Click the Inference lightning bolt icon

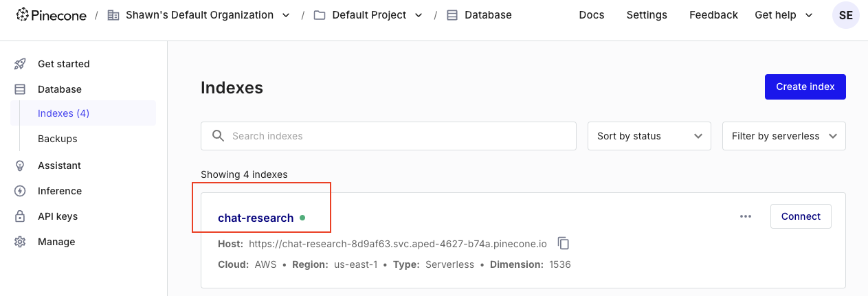[x=20, y=191]
